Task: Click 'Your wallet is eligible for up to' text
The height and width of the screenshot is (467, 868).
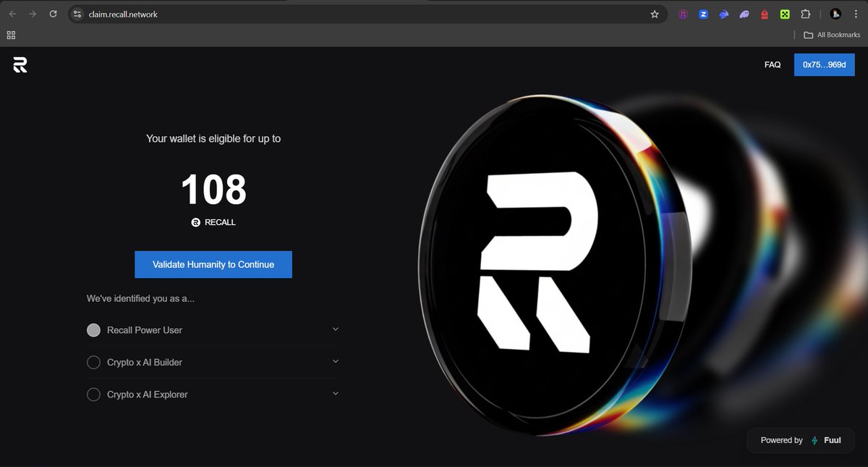Action: [x=213, y=138]
